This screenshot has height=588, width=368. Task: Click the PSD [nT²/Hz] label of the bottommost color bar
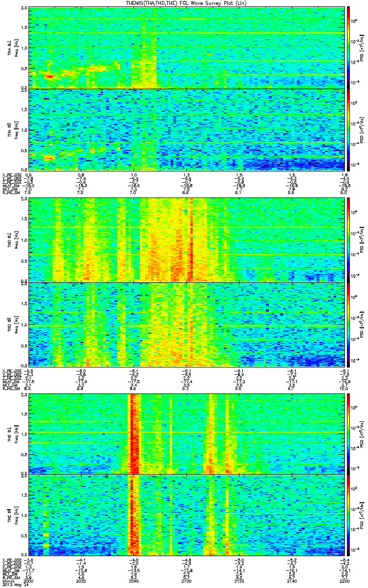pyautogui.click(x=361, y=515)
